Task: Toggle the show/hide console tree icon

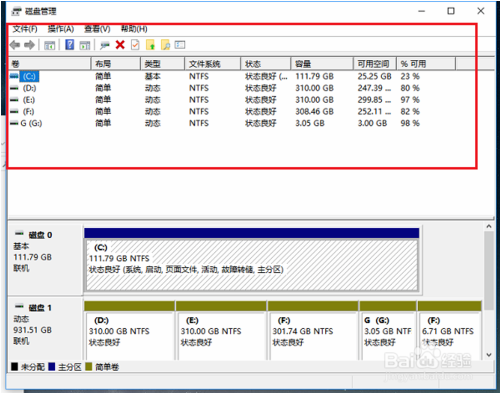Action: tap(50, 45)
